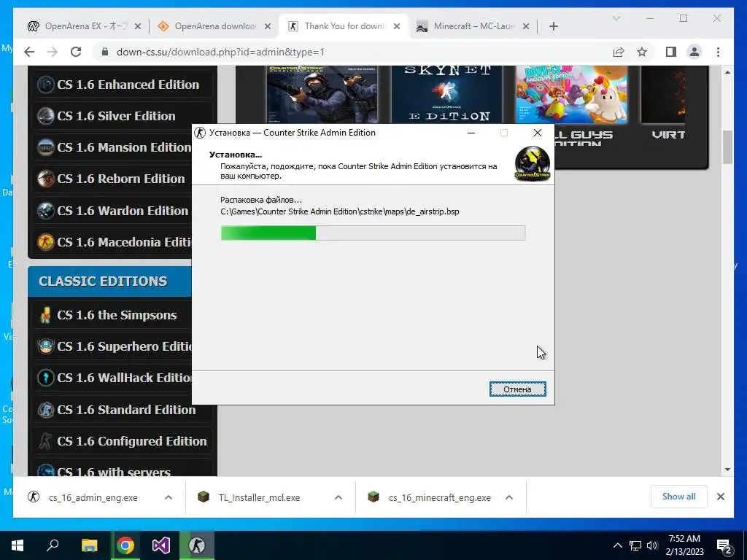Switch to Chrome in the taskbar
747x560 pixels.
pyautogui.click(x=125, y=545)
